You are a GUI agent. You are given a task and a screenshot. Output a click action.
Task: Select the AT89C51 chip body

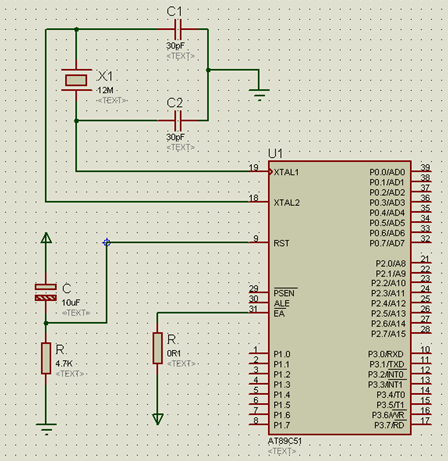[340, 298]
